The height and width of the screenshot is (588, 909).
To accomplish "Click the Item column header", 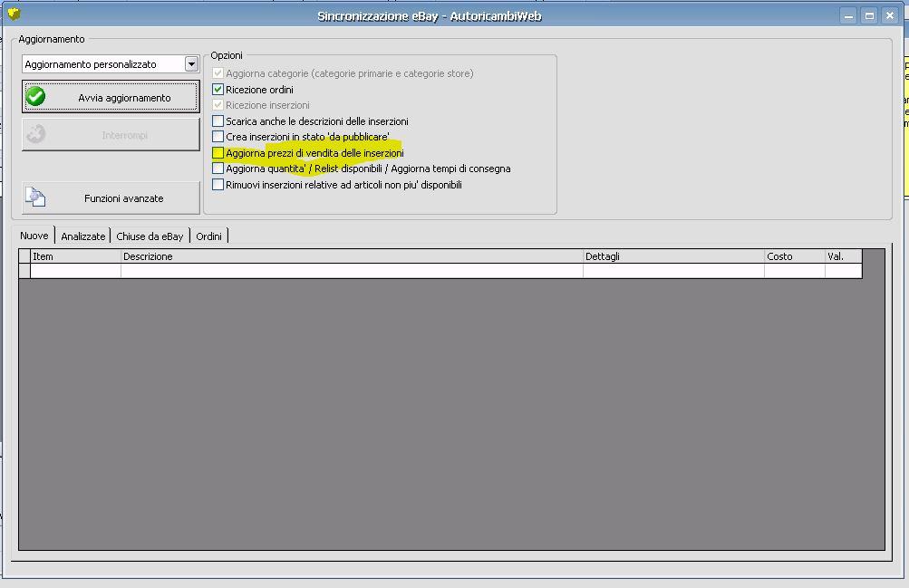I will click(75, 256).
